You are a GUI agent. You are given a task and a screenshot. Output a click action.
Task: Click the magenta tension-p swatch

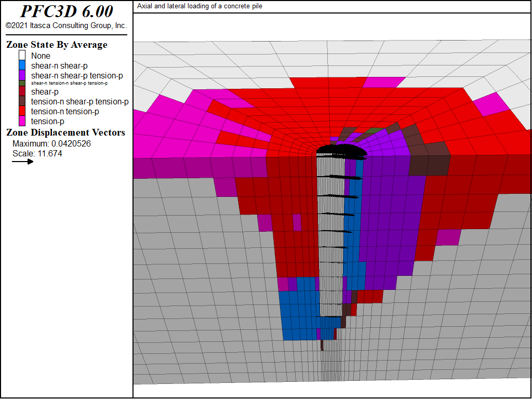22,121
